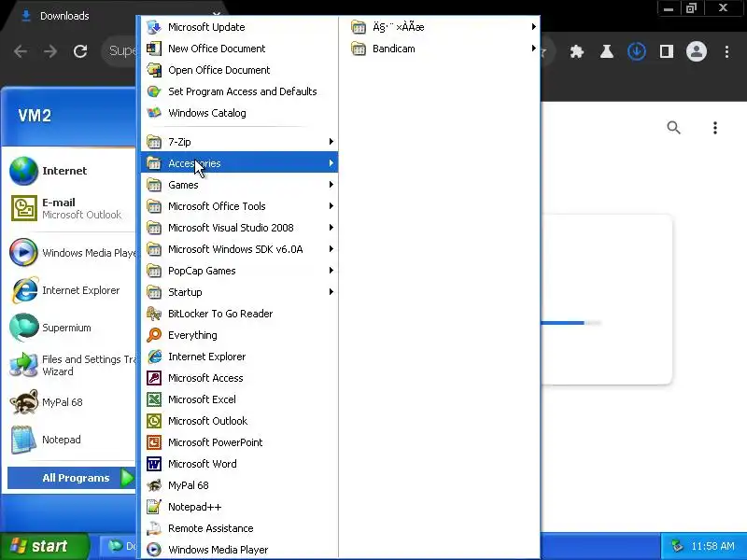The width and height of the screenshot is (747, 560).
Task: Click the Supermium taskbar button
Action: (x=120, y=546)
